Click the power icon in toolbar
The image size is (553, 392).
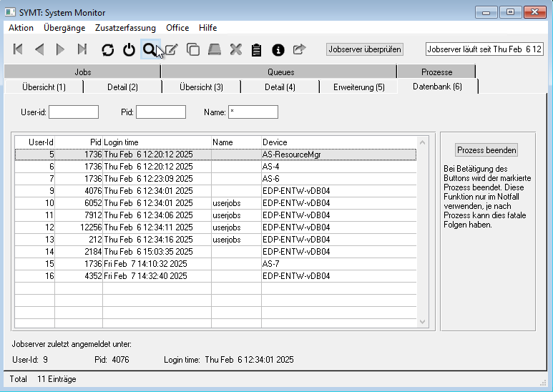[x=129, y=49]
